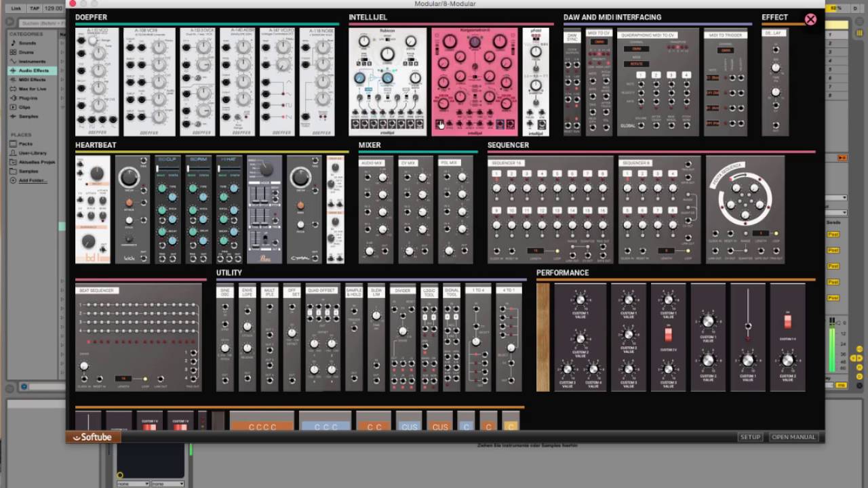The width and height of the screenshot is (868, 488).
Task: Add the 4 to 1 switch module
Action: point(509,338)
